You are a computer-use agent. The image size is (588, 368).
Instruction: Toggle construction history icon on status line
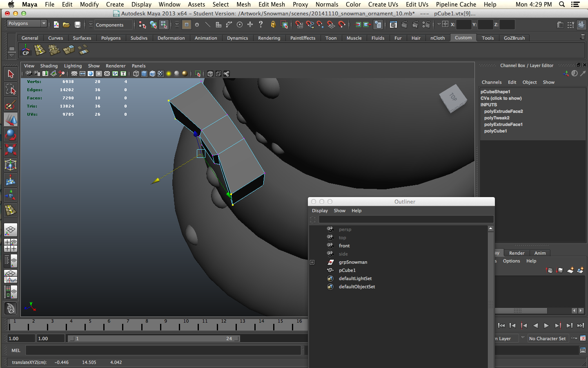pos(379,25)
